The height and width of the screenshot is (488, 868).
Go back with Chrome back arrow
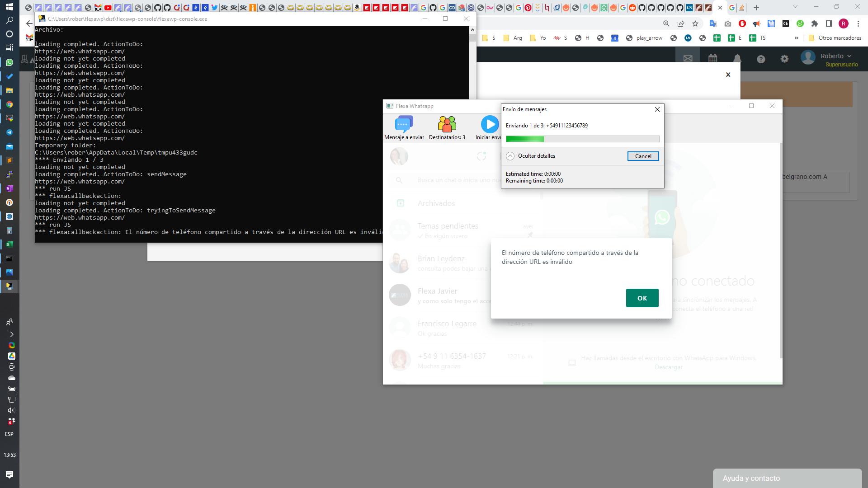(29, 23)
